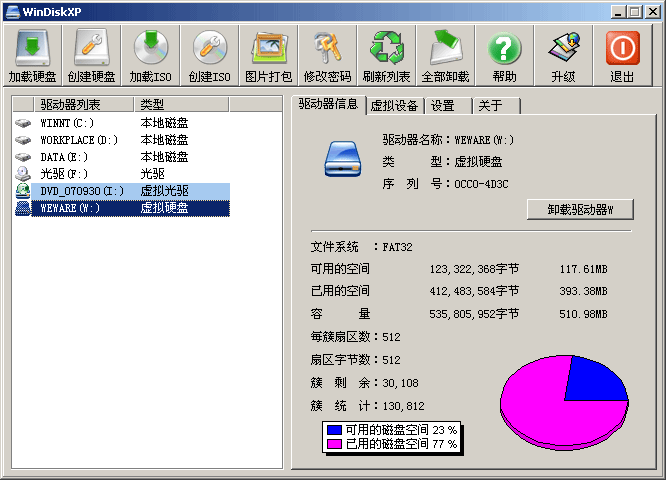Open the 关于 tab
The height and width of the screenshot is (480, 666).
pyautogui.click(x=490, y=106)
